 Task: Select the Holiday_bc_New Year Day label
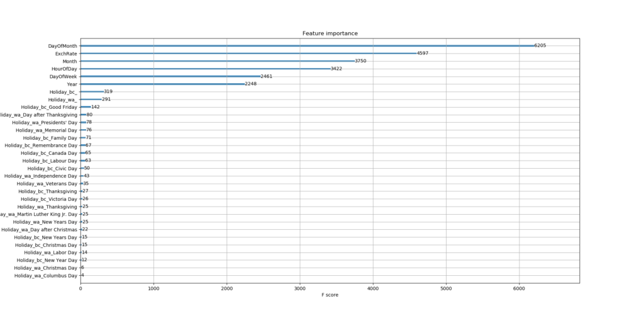[x=47, y=260]
